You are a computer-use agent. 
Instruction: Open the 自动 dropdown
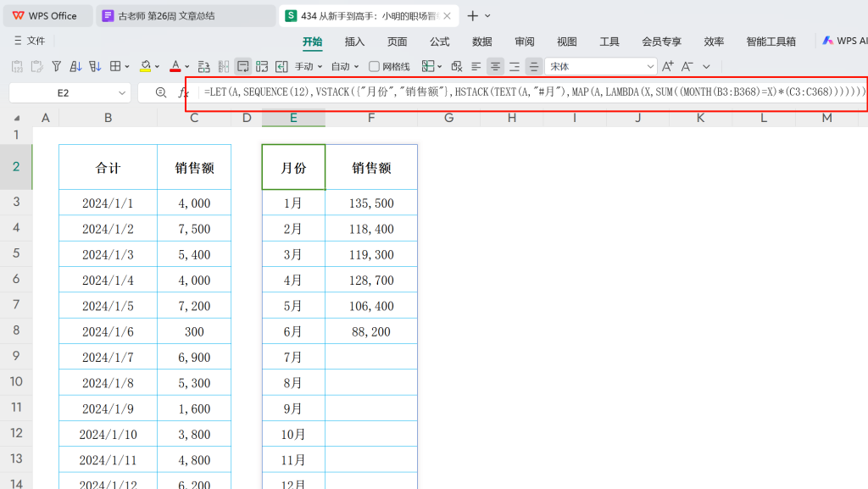pos(345,66)
